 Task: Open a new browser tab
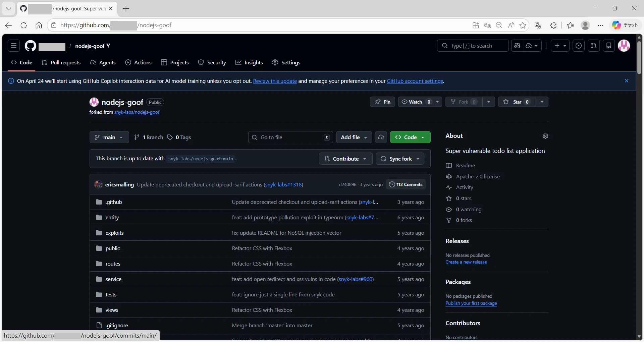126,9
